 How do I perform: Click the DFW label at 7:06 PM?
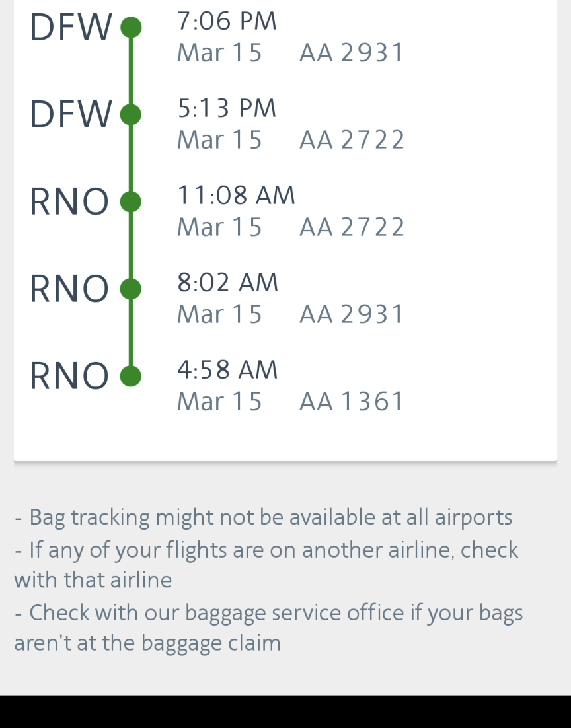click(x=71, y=28)
